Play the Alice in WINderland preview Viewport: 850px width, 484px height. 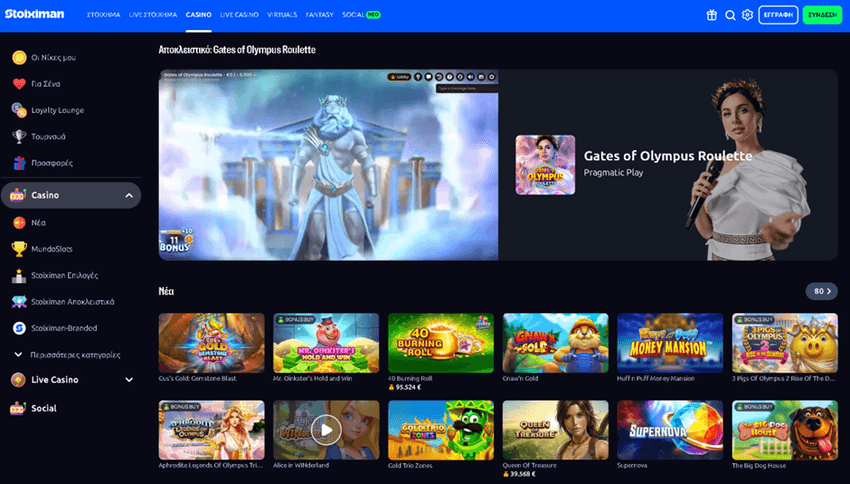point(326,430)
